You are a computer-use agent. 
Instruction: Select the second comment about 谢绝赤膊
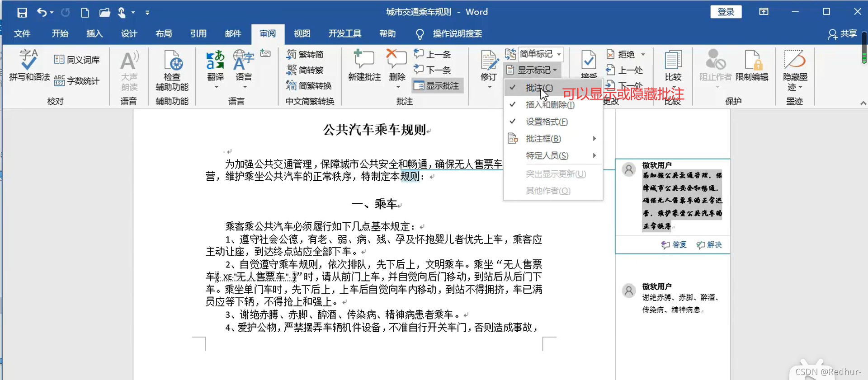click(x=674, y=298)
